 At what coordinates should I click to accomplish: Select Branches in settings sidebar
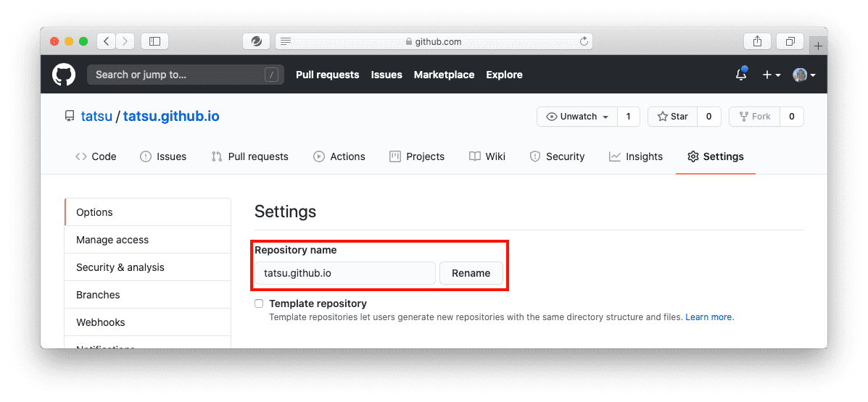148,295
